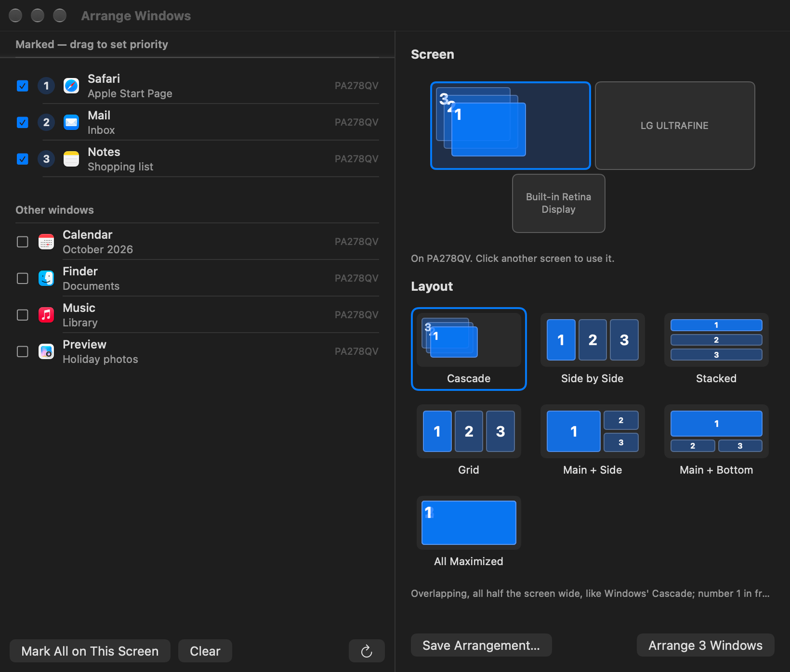Click the Finder face icon
The height and width of the screenshot is (672, 790).
(x=46, y=278)
